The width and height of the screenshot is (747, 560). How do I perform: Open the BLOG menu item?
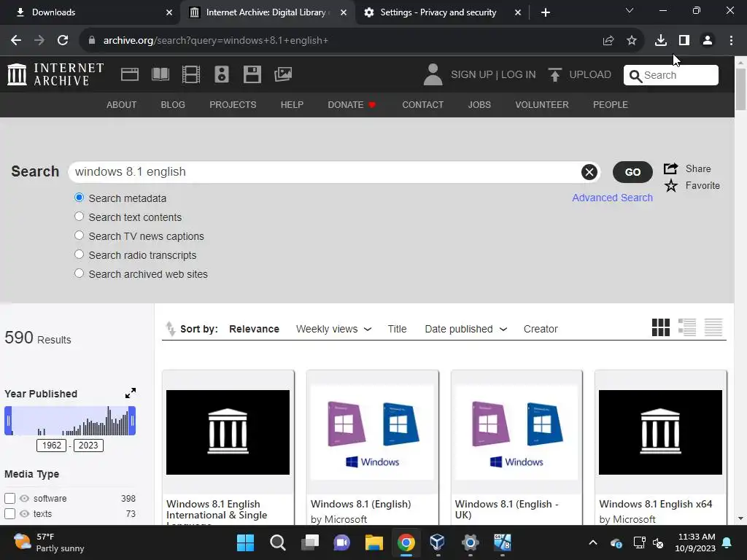point(173,105)
